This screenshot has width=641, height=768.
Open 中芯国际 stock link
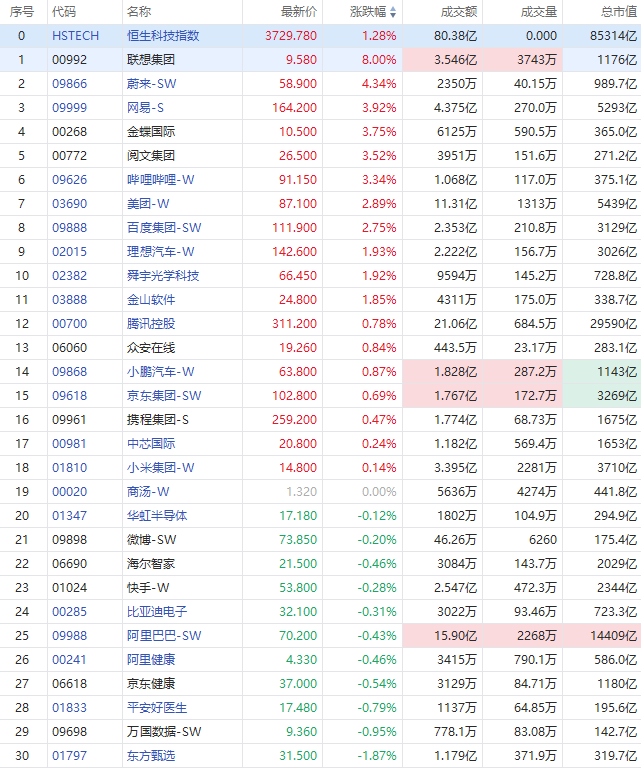pos(151,444)
